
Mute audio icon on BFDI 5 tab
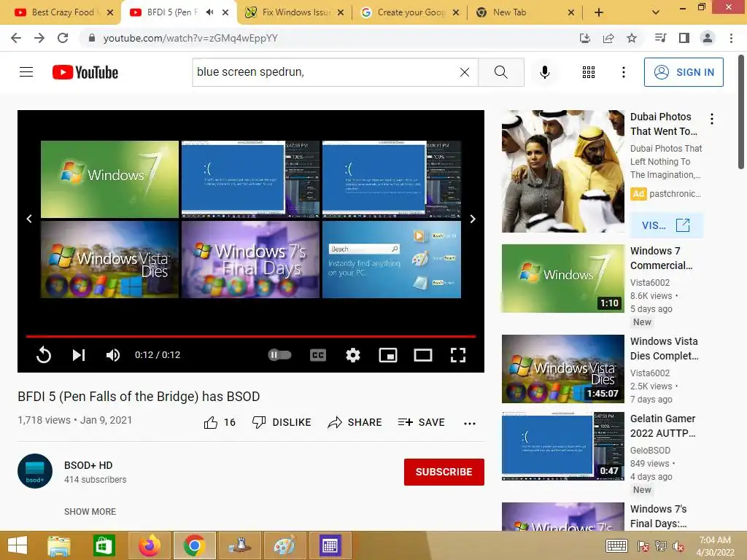coord(209,12)
